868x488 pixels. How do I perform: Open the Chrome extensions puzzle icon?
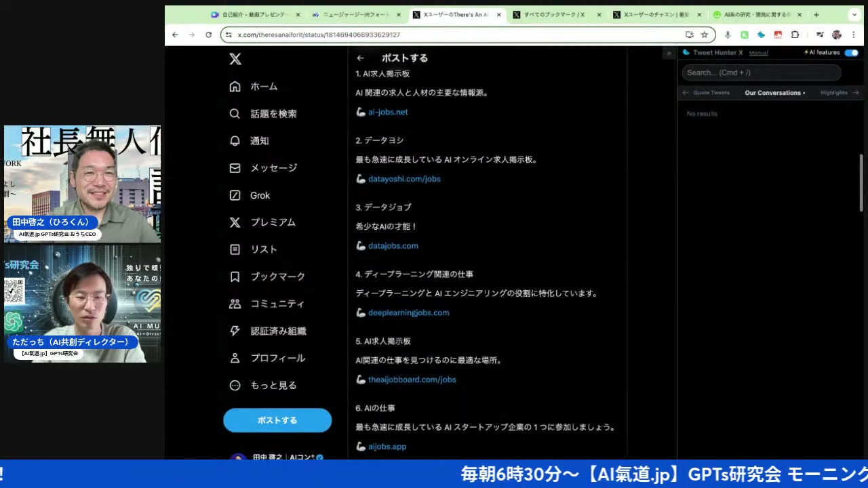(x=795, y=35)
